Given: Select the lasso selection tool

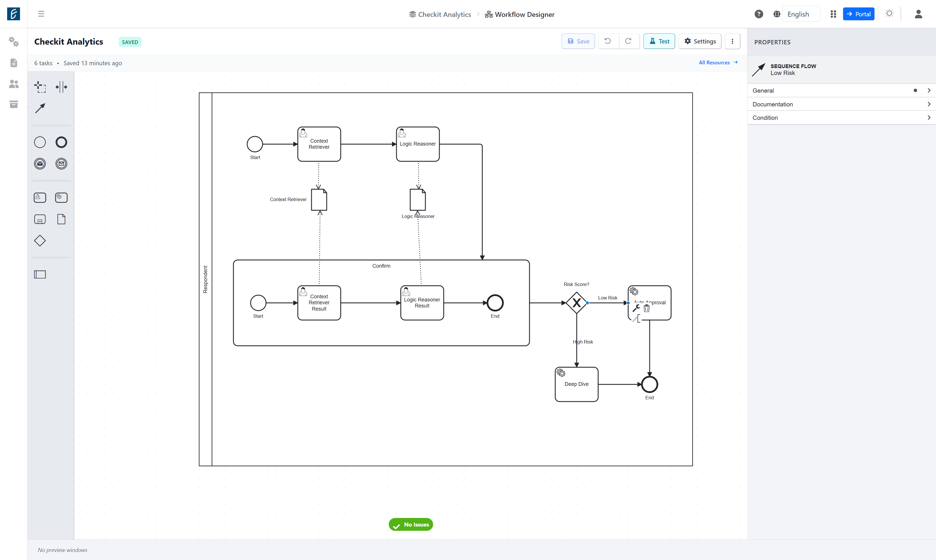Looking at the screenshot, I should [x=40, y=87].
